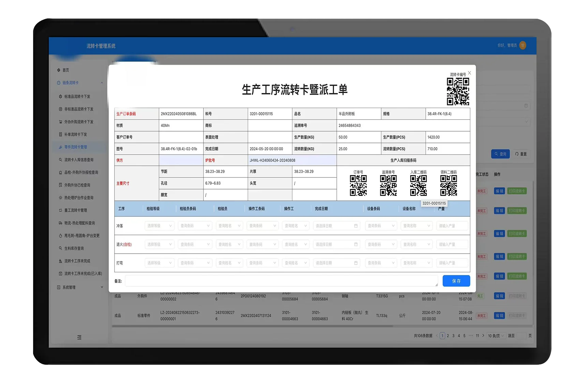
Task: Click 保存 button in dialog
Action: tap(456, 281)
